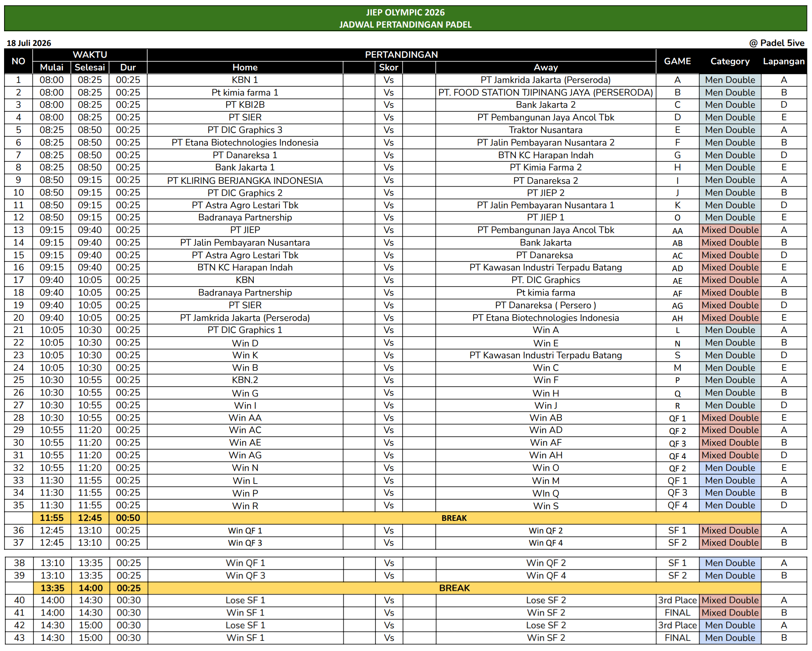Select "Men Double" category in match 38
The height and width of the screenshot is (651, 812).
(x=730, y=563)
